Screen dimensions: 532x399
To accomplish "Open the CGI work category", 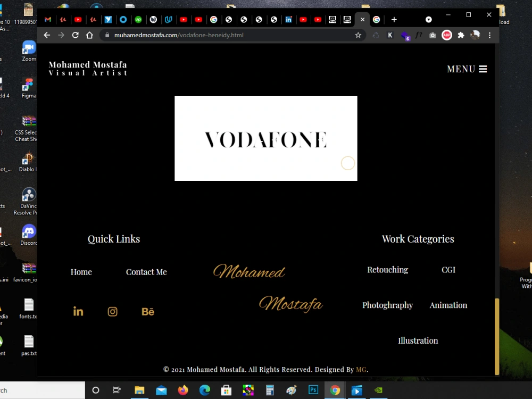I will pos(448,270).
